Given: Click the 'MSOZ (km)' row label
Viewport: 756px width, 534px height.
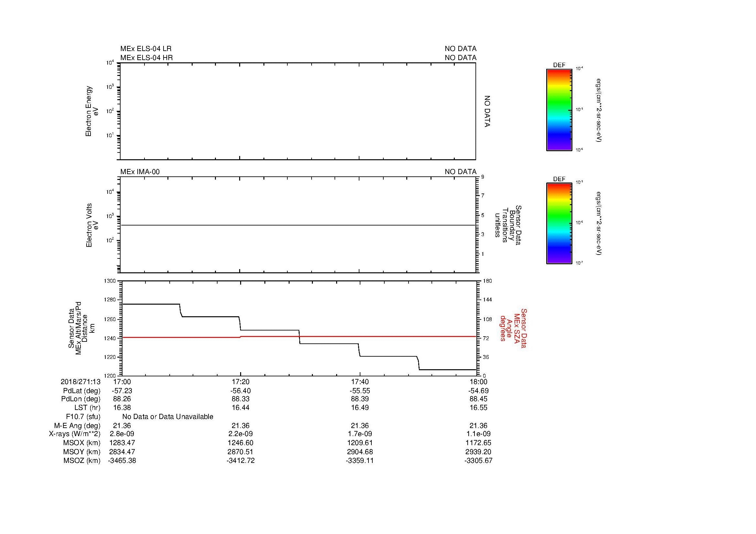Looking at the screenshot, I should coord(82,461).
